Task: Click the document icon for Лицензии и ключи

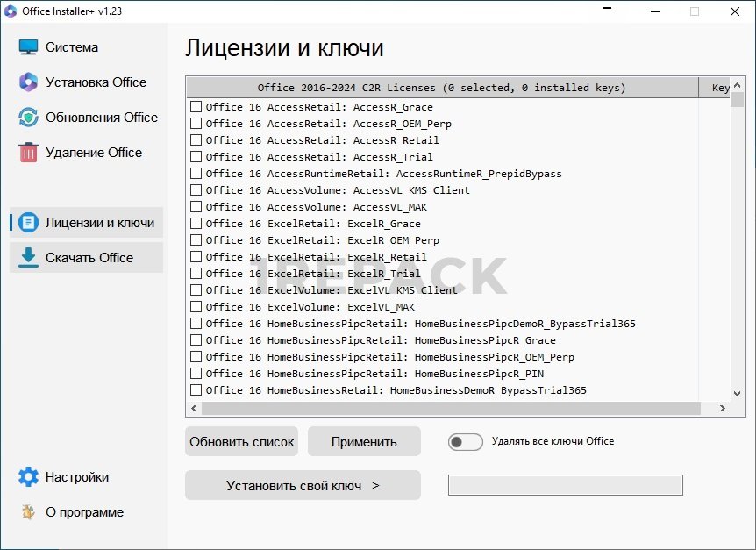Action: point(29,223)
